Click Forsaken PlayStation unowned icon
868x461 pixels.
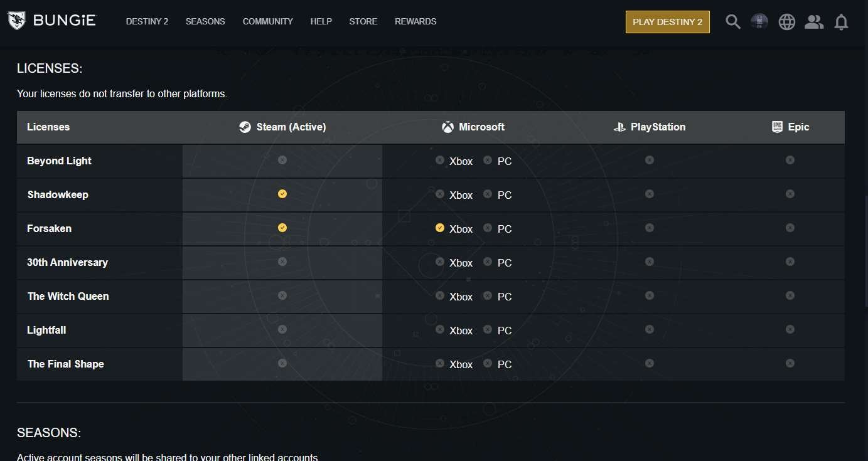point(650,228)
